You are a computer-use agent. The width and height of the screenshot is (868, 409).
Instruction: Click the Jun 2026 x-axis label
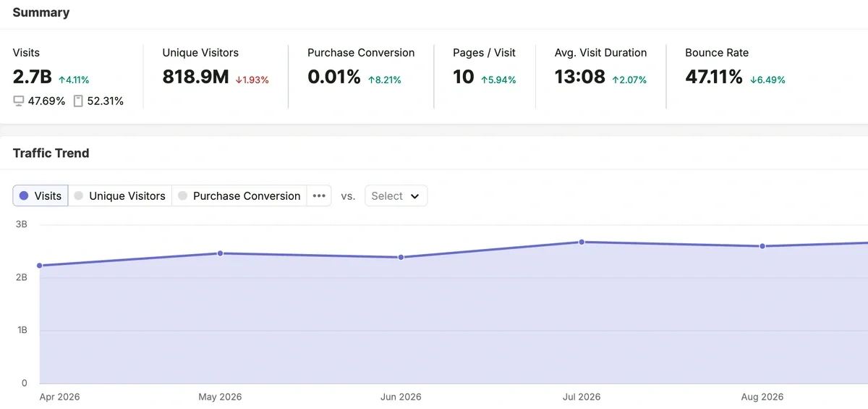pos(401,397)
